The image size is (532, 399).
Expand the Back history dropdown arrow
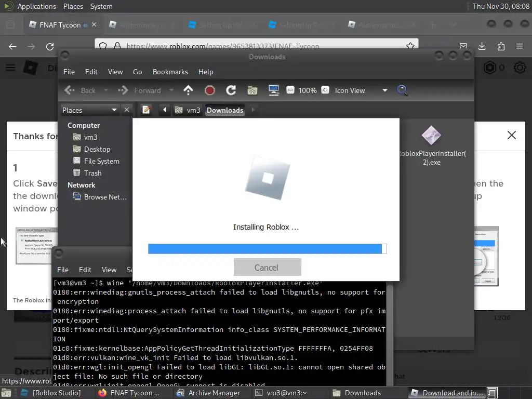[106, 90]
